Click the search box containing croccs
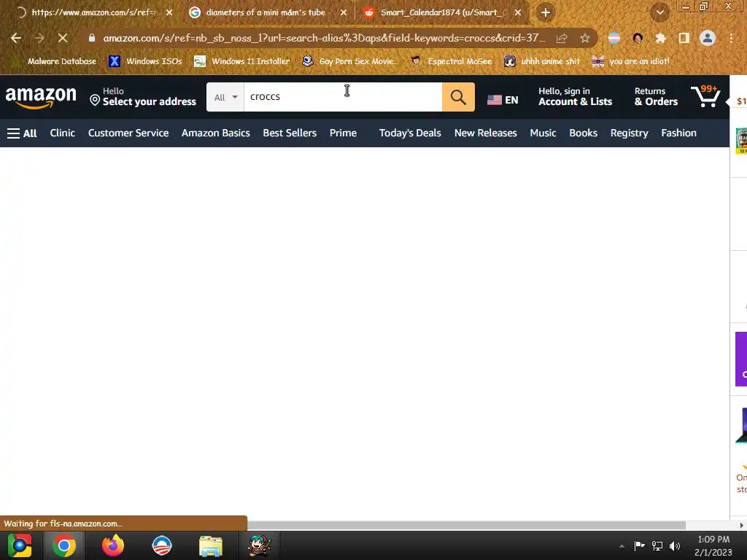 pos(343,97)
